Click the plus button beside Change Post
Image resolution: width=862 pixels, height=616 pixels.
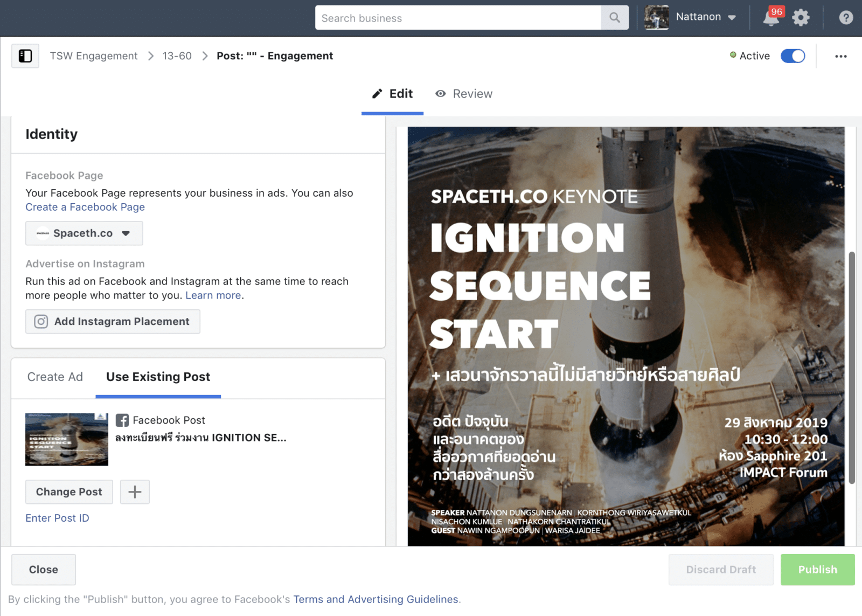[135, 492]
